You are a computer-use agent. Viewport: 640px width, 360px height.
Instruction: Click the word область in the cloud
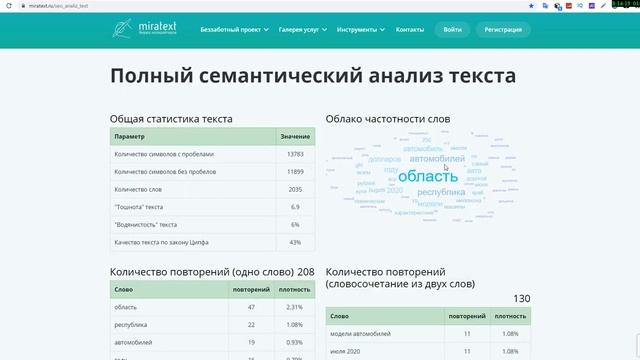(428, 176)
